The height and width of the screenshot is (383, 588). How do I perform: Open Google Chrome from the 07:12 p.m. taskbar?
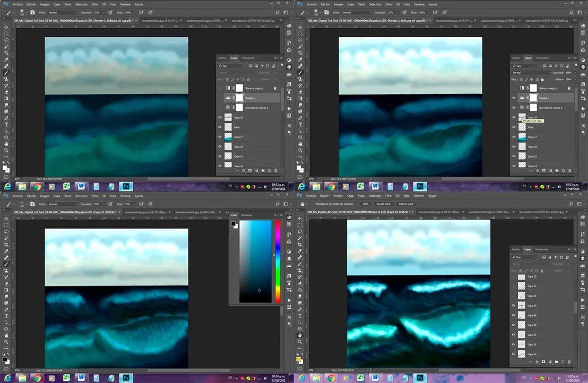pyautogui.click(x=36, y=187)
